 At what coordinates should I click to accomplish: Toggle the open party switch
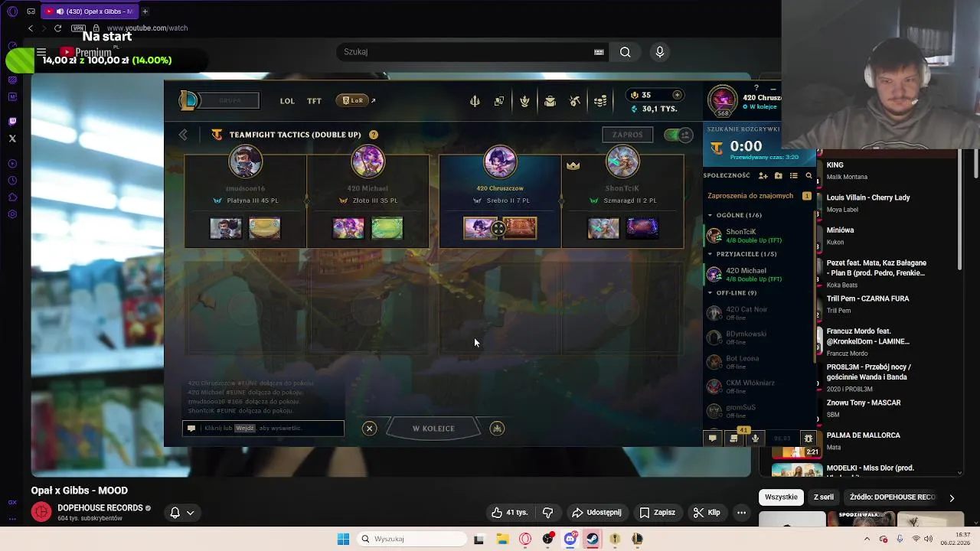678,135
